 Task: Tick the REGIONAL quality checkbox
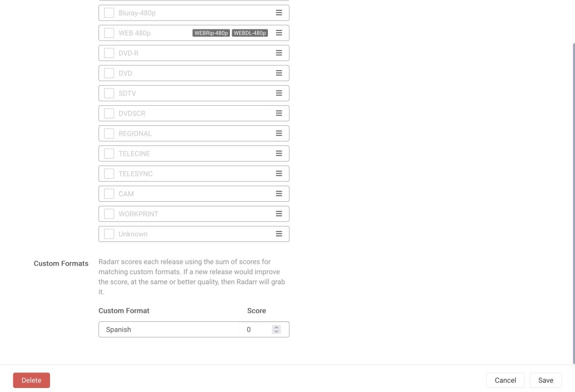click(109, 133)
